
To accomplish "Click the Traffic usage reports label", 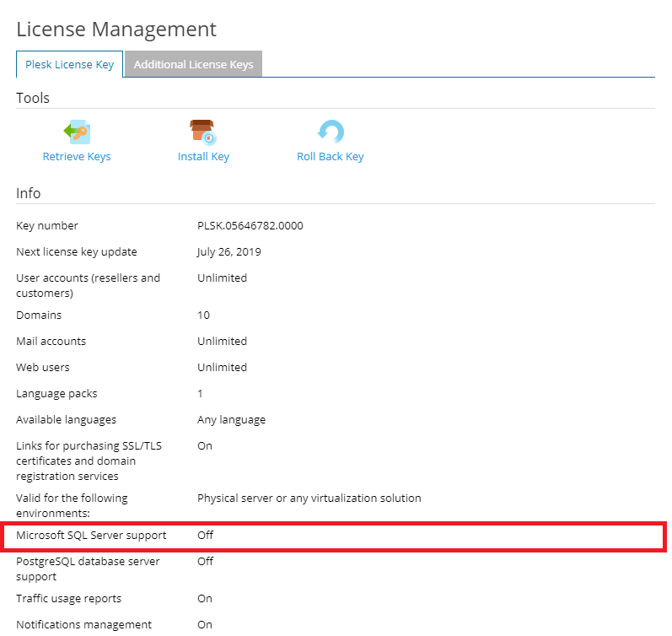I will point(68,598).
